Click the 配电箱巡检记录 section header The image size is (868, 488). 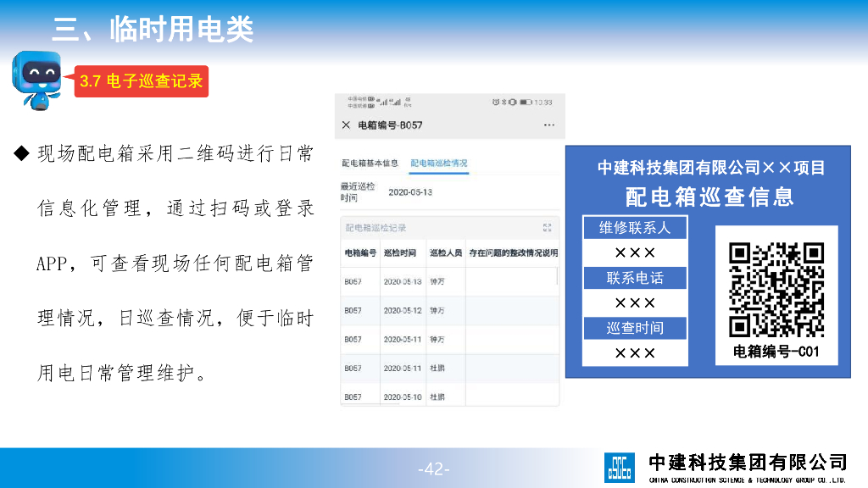[376, 227]
